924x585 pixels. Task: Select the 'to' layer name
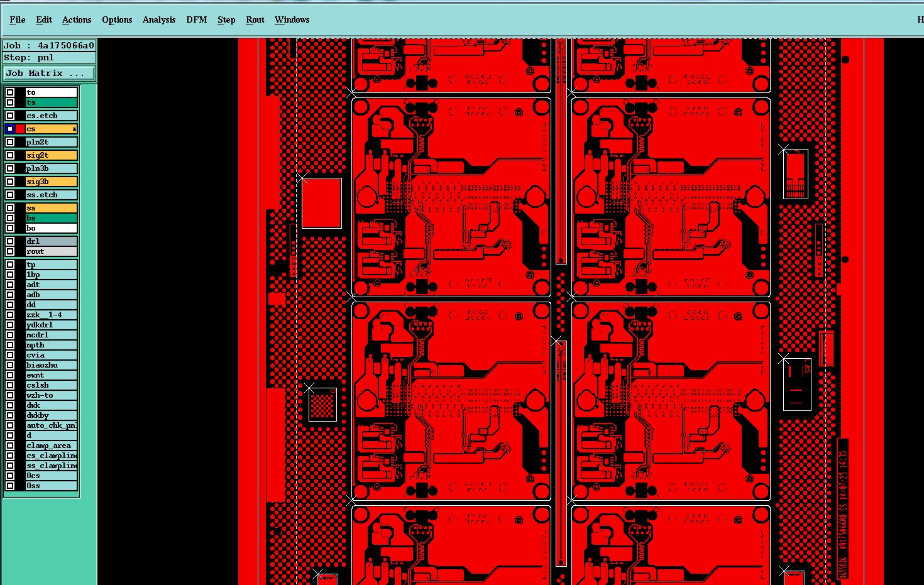point(51,92)
